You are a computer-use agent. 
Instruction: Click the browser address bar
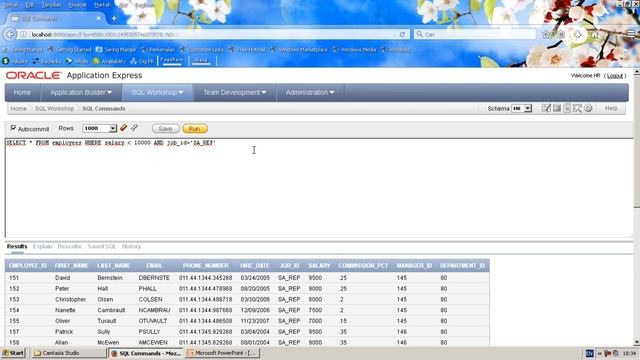(212, 35)
